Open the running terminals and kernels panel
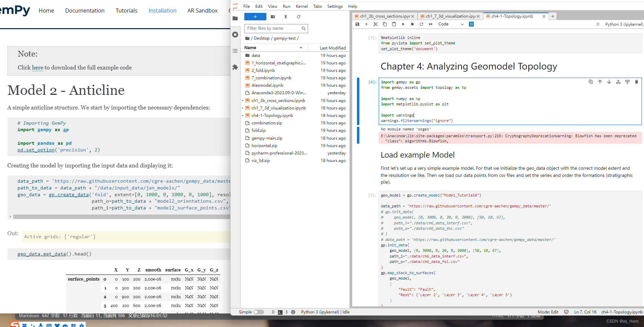Screen dimensions: 644x327 point(235,35)
